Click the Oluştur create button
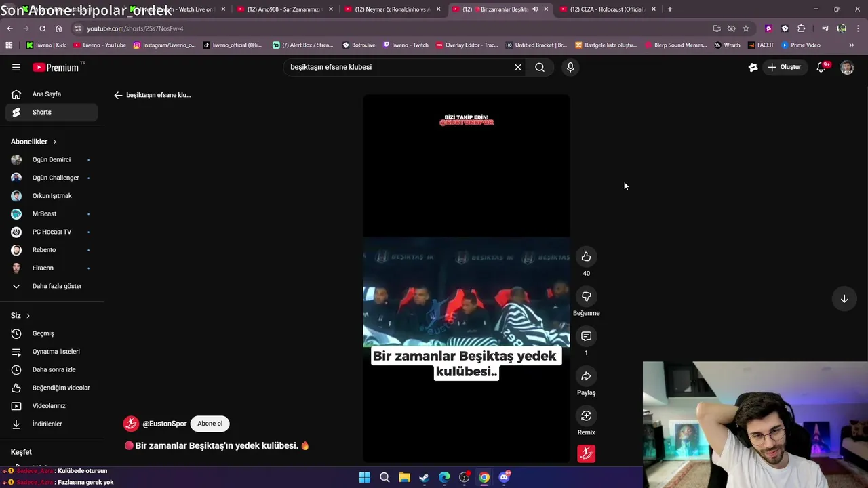 [784, 67]
